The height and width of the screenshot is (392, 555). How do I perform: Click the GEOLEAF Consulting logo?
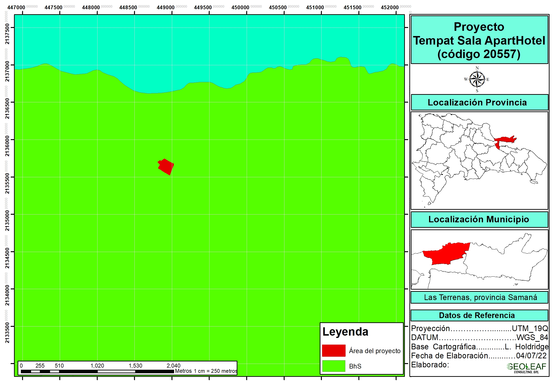(x=526, y=368)
